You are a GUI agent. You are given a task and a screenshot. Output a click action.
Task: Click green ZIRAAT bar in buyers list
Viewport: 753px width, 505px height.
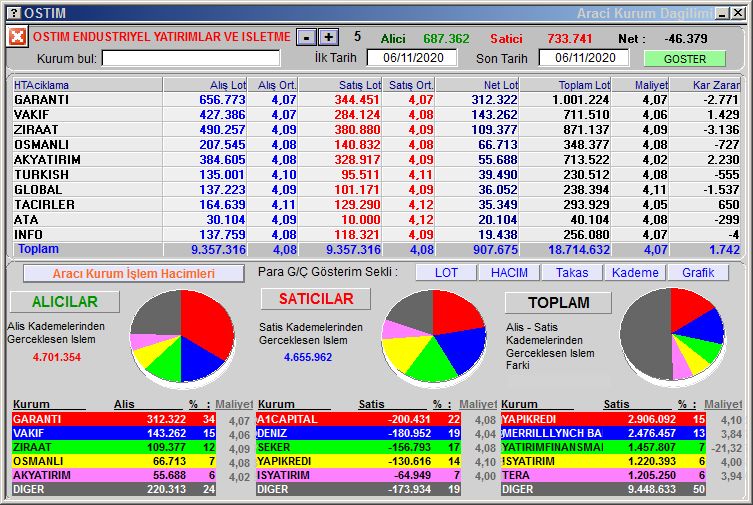click(x=114, y=447)
